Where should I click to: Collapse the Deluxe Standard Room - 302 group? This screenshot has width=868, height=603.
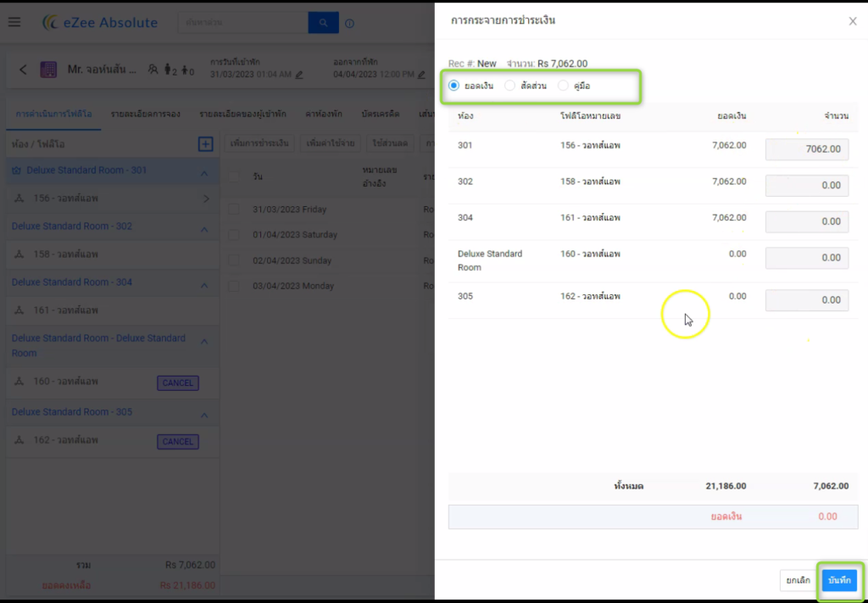(x=204, y=229)
